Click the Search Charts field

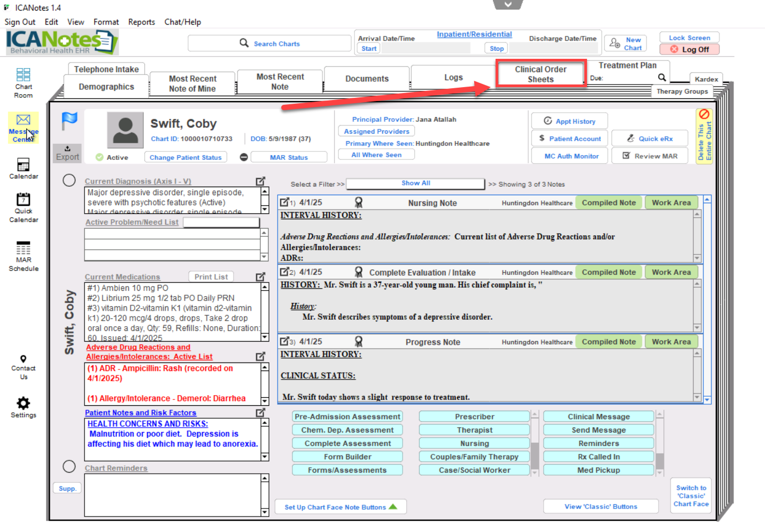pyautogui.click(x=269, y=43)
